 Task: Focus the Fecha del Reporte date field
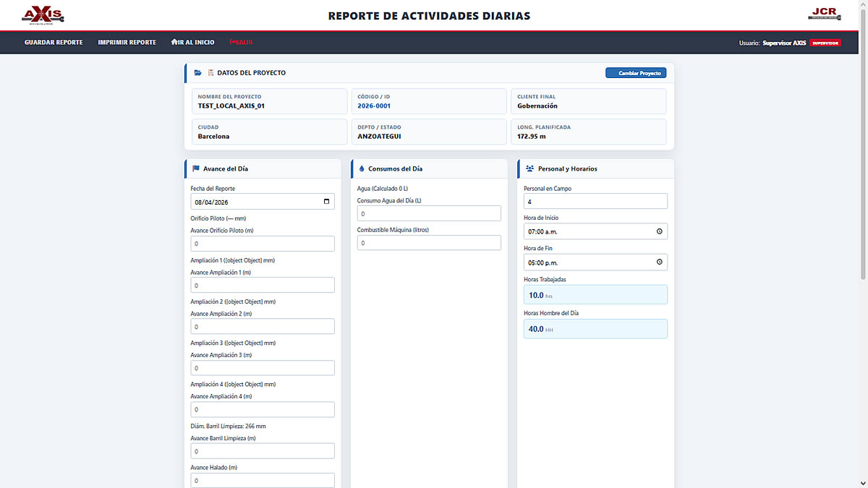point(263,202)
